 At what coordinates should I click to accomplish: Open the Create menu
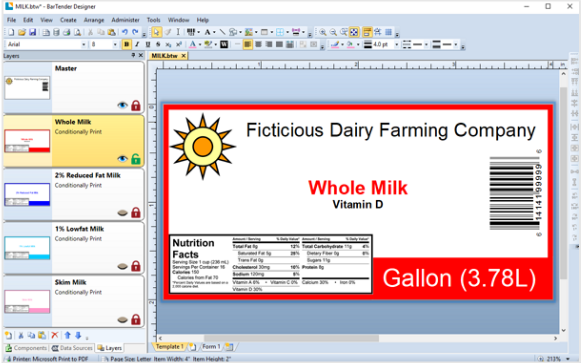(x=68, y=20)
